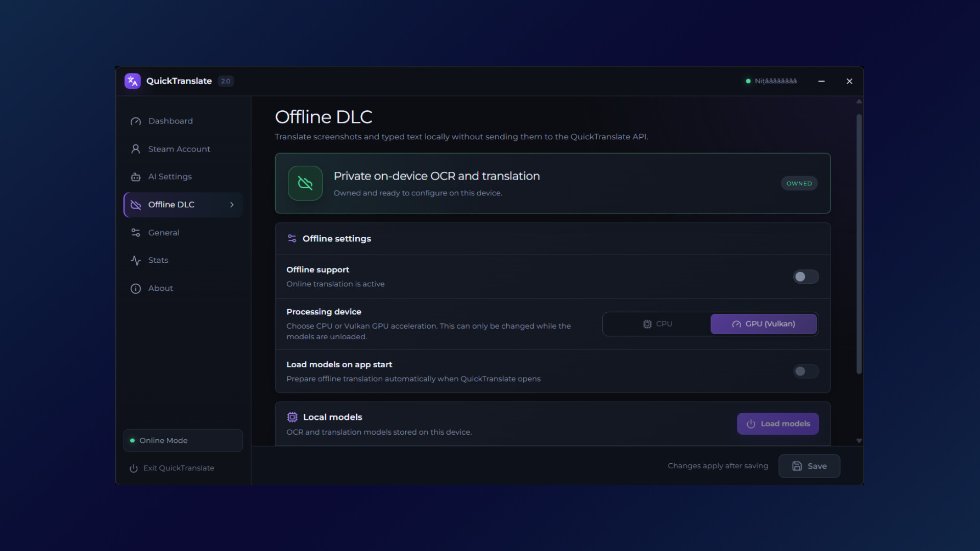Click the Local models chip icon
The width and height of the screenshot is (980, 551).
point(292,417)
